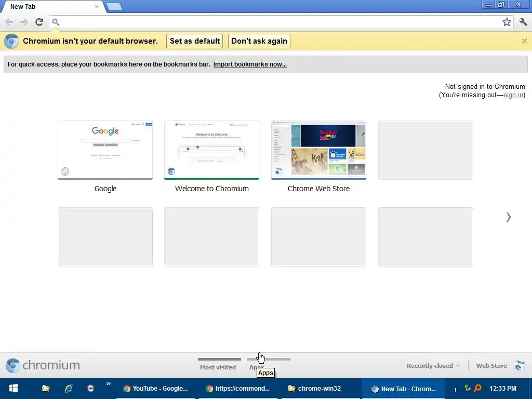Expand the Recently closed menu

click(x=433, y=366)
